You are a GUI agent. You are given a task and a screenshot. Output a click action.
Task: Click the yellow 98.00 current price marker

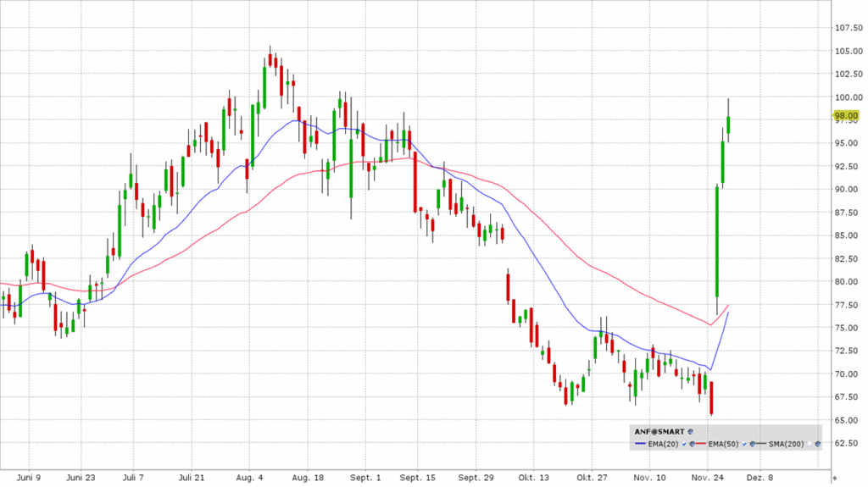846,115
